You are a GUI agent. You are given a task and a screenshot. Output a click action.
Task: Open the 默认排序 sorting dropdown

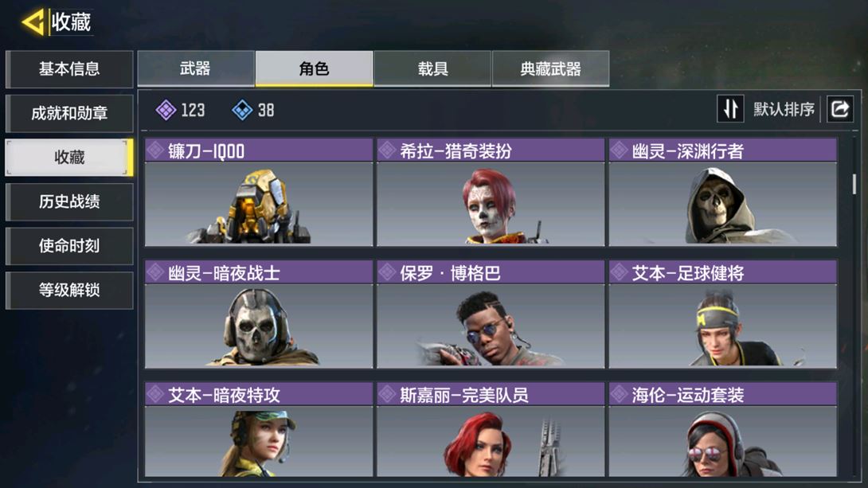[784, 109]
